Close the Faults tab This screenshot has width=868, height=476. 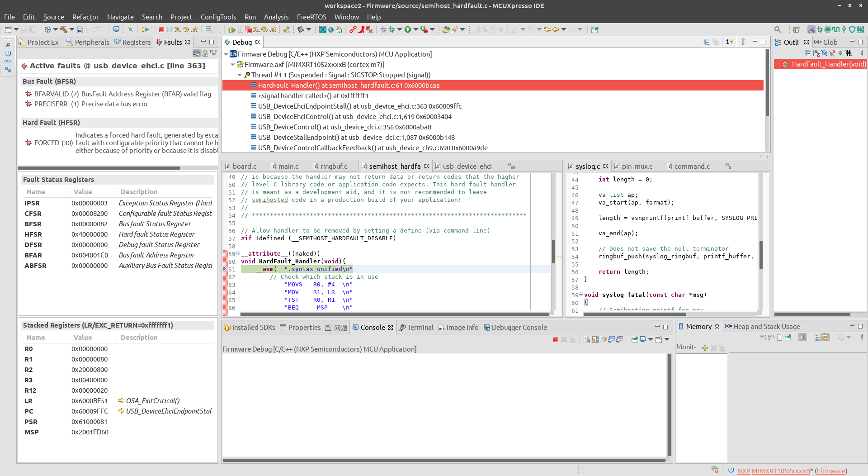[188, 42]
